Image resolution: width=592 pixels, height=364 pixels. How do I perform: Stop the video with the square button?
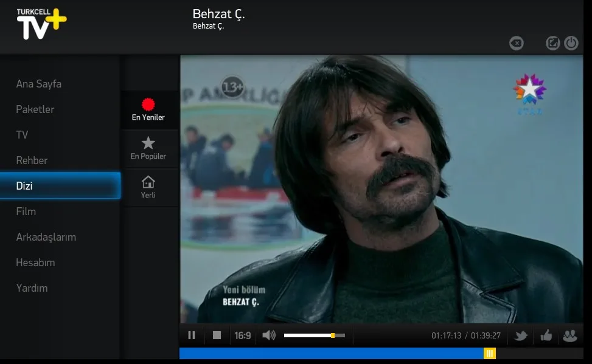click(217, 335)
